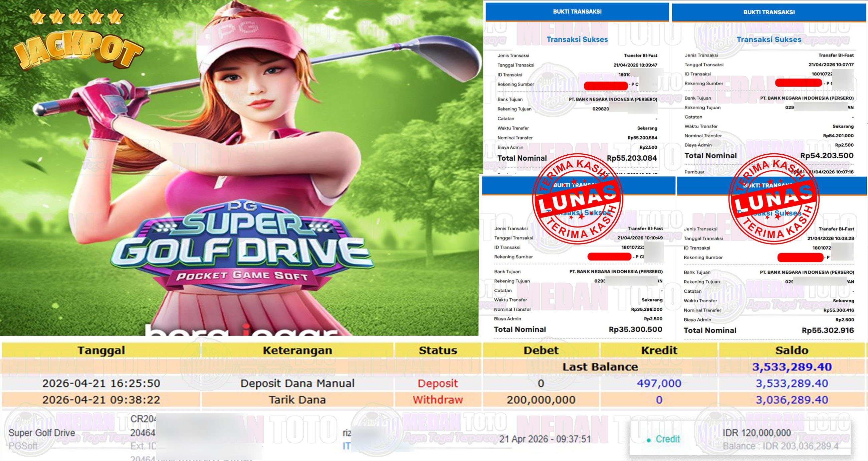This screenshot has height=461, width=868.
Task: Click the Total Nominal Rp55.302.916
Action: point(828,330)
